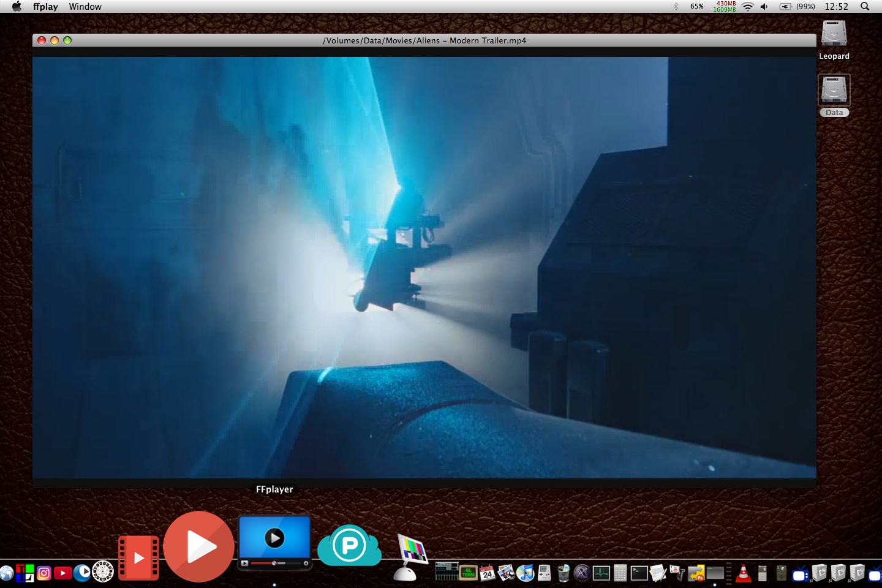Click the Bluetooth status icon
This screenshot has width=882, height=588.
(x=676, y=6)
